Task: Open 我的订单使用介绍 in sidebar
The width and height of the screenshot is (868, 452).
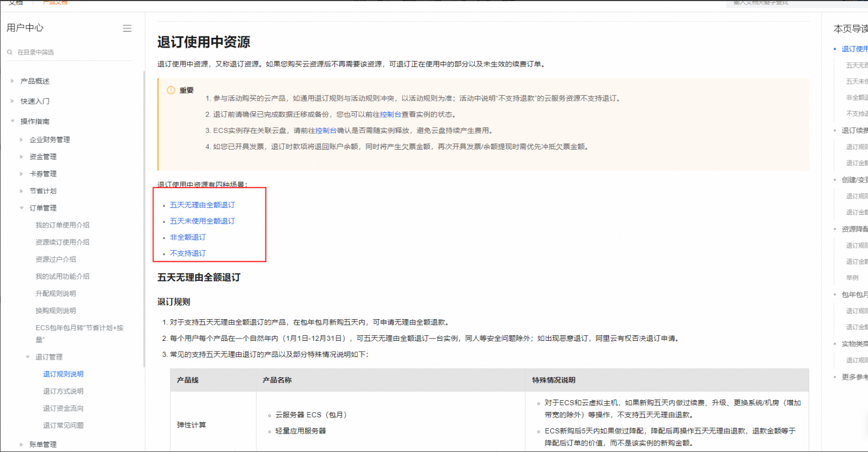Action: tap(63, 225)
